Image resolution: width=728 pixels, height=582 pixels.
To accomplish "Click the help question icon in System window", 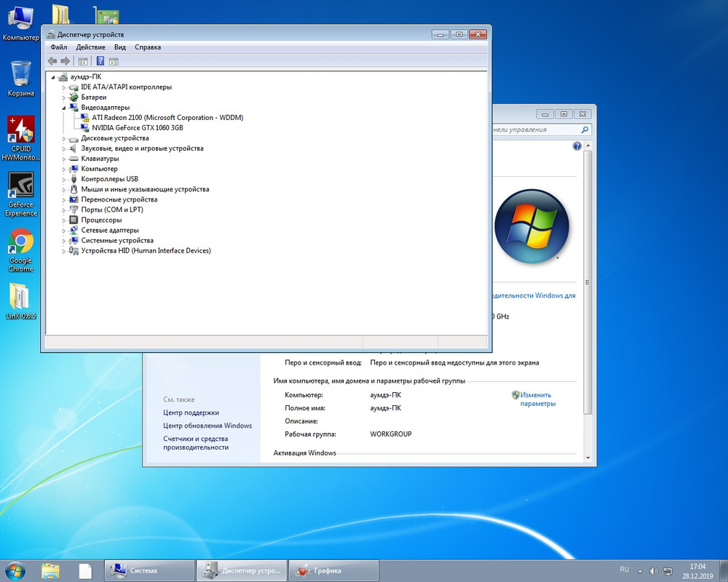I will click(577, 146).
